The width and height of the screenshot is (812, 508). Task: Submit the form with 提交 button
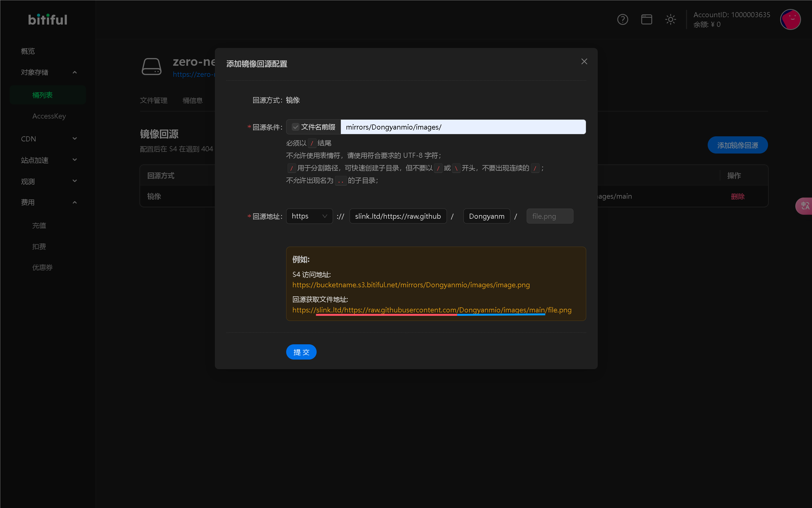(x=301, y=352)
